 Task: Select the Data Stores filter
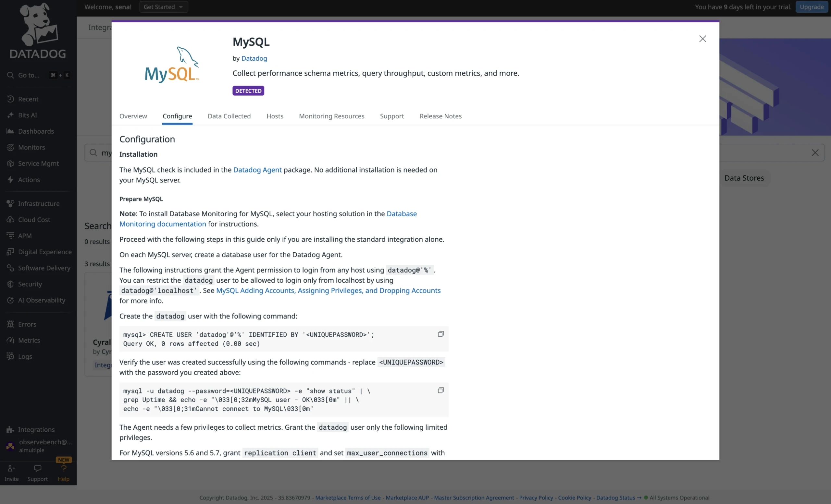pos(744,178)
